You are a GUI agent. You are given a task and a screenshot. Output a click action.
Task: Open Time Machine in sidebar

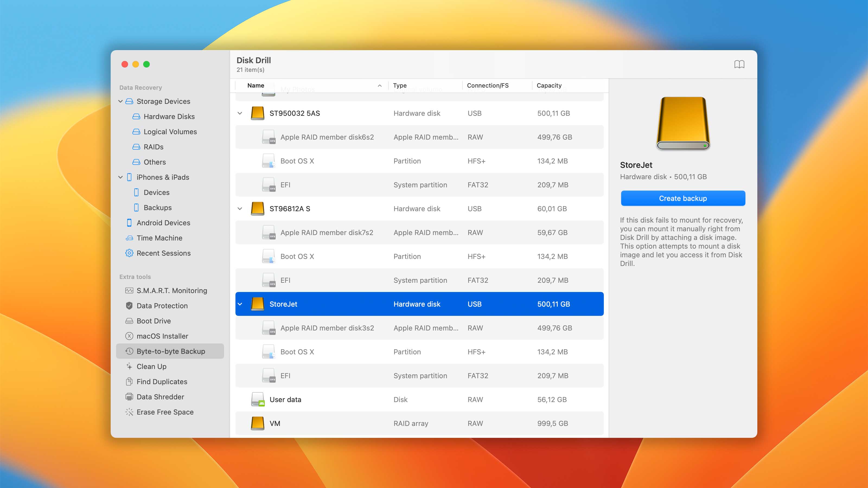pos(159,238)
